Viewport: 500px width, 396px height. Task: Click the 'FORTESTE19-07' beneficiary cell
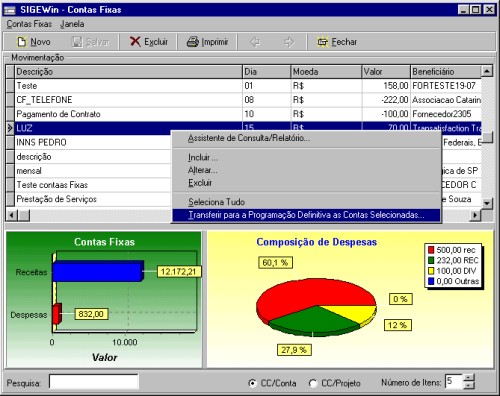tap(446, 86)
